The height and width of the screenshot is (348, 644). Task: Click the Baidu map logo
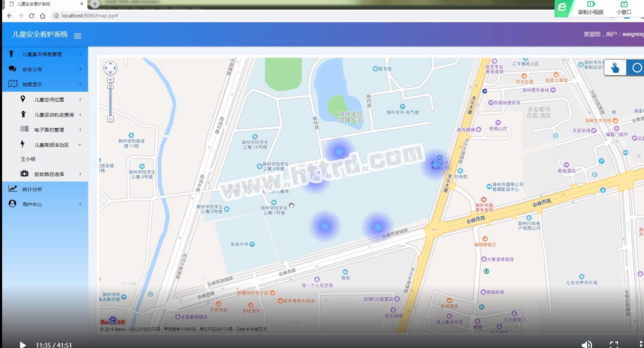coord(113,321)
